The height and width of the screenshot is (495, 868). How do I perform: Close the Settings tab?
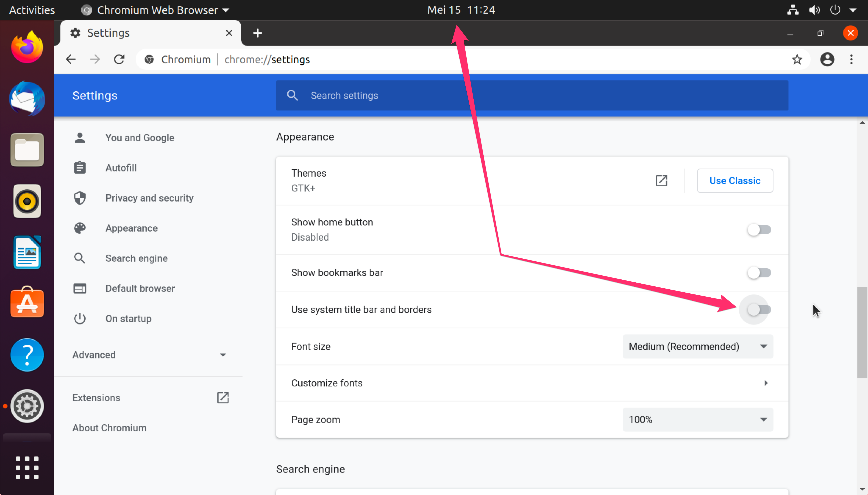pyautogui.click(x=229, y=33)
